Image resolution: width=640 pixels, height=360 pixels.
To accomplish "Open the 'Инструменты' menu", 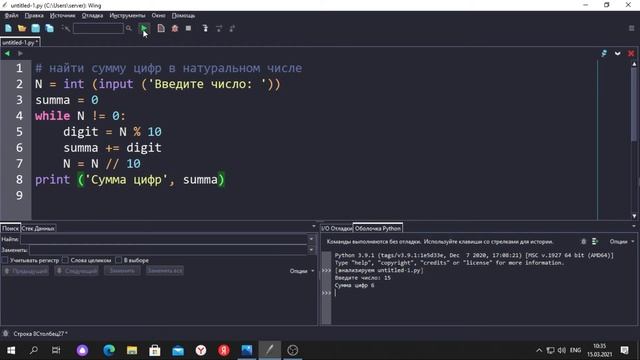I will point(127,16).
